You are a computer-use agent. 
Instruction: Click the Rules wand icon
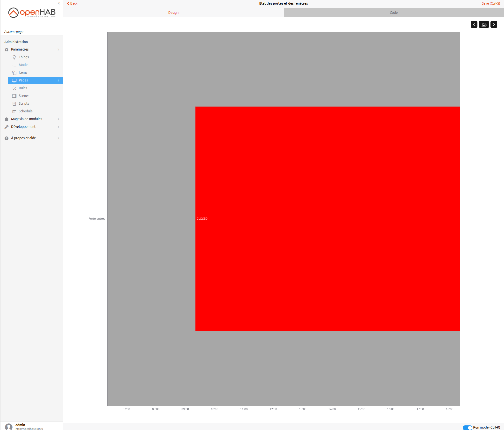(14, 88)
